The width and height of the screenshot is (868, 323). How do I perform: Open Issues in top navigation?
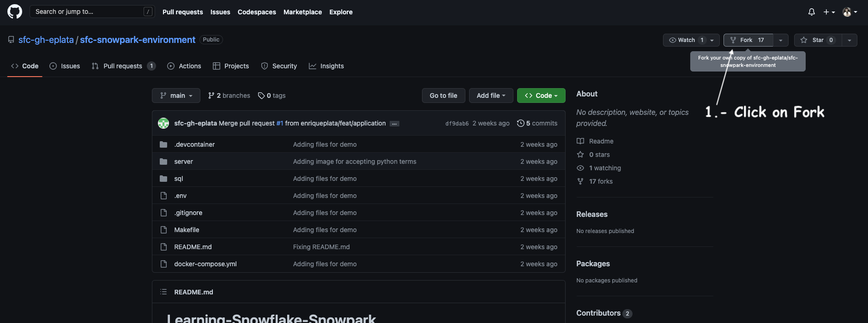coord(220,12)
